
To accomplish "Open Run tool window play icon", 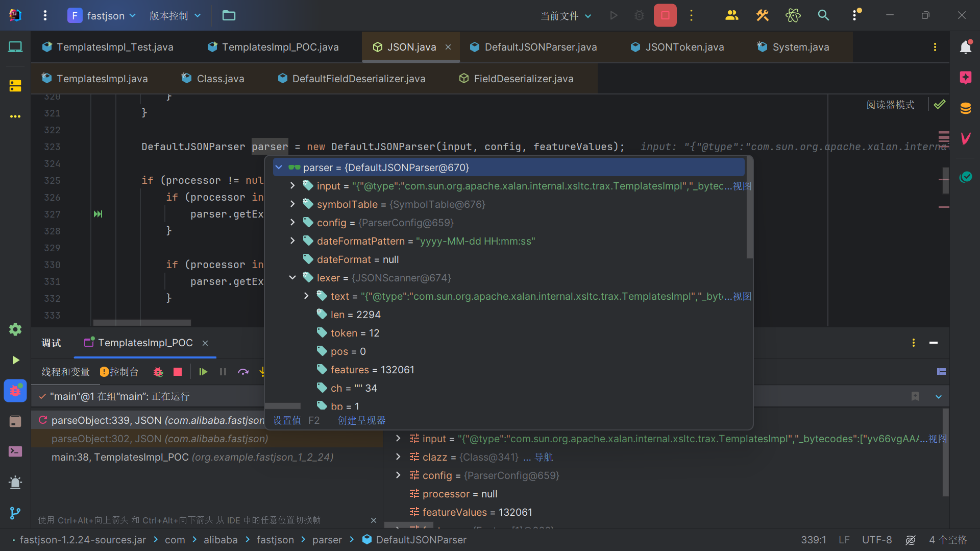I will click(x=15, y=360).
